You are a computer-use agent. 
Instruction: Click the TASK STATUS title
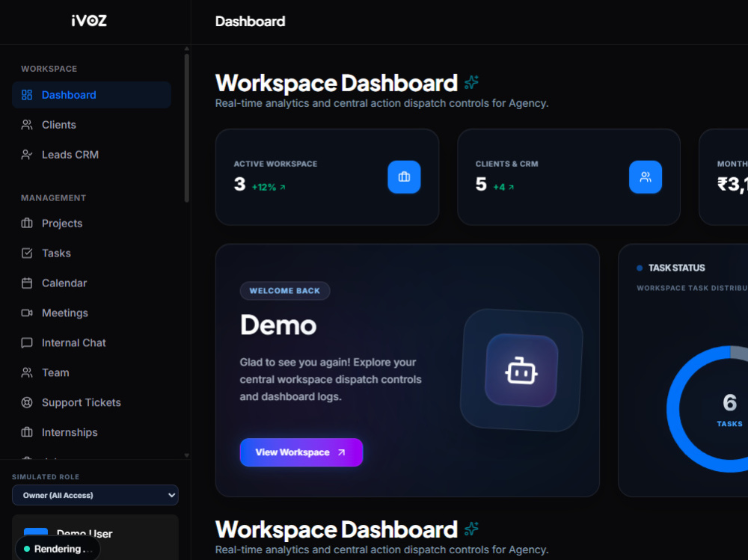click(x=676, y=268)
